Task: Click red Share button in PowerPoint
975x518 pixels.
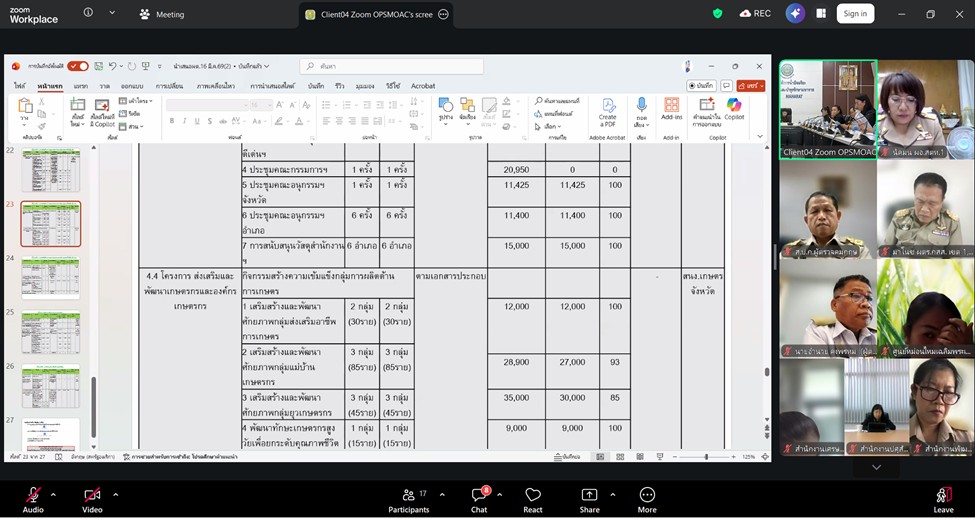Action: point(751,86)
